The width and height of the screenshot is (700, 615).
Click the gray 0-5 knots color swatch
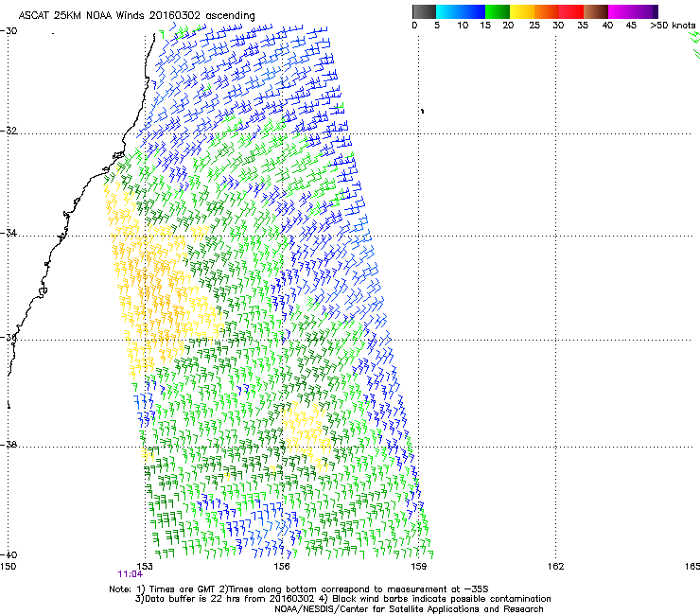pos(424,11)
